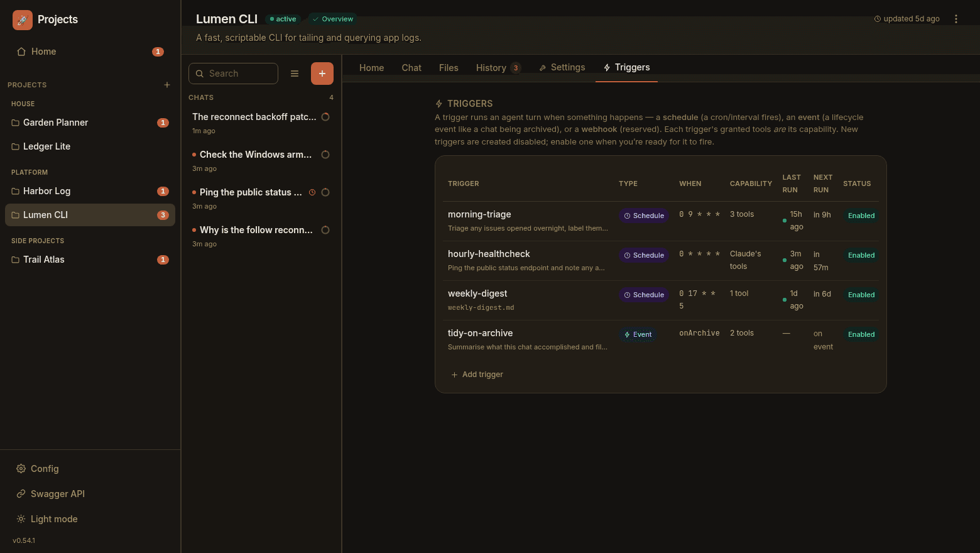Click Event badge for tidy-on-archive
The image size is (980, 553).
[638, 334]
